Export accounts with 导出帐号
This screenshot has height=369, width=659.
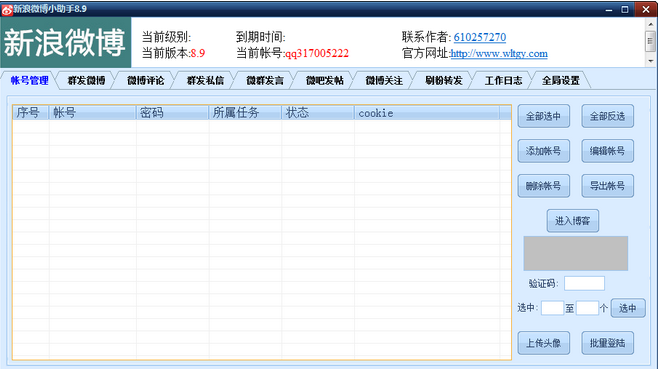607,186
